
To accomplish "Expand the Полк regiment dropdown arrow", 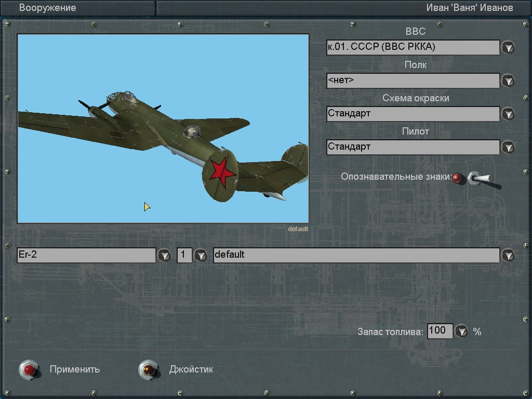I will tap(508, 81).
